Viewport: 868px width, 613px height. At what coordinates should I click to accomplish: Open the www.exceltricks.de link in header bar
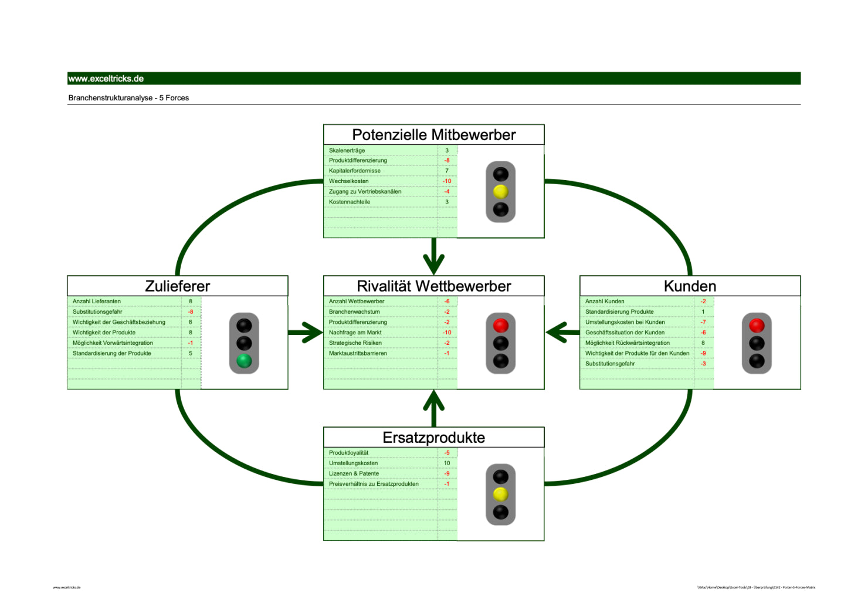(106, 79)
